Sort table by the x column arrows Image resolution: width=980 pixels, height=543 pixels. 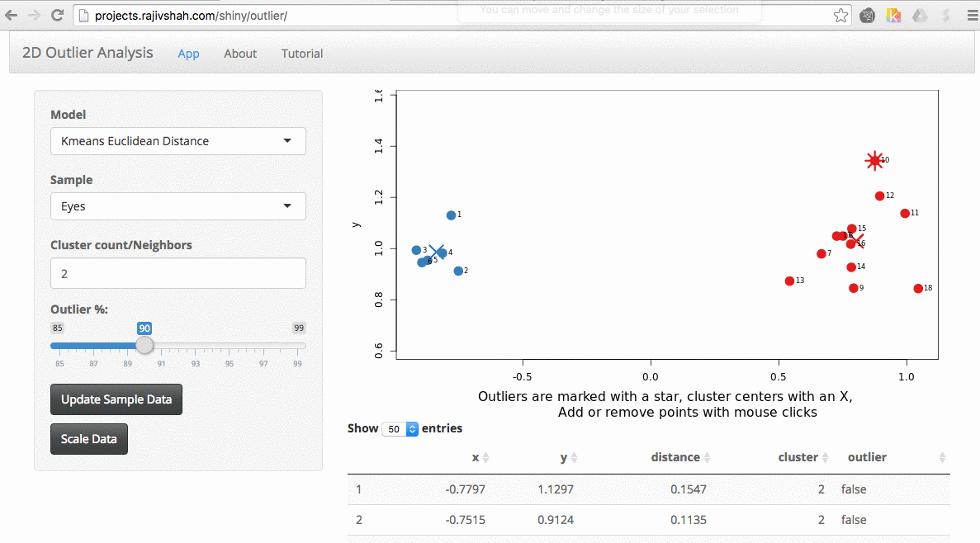click(x=486, y=458)
